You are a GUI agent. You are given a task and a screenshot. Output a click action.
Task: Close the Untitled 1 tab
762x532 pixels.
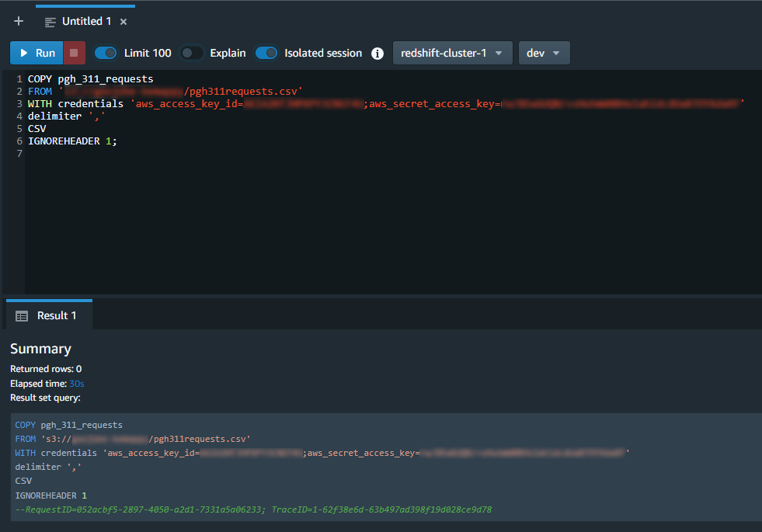pos(124,22)
